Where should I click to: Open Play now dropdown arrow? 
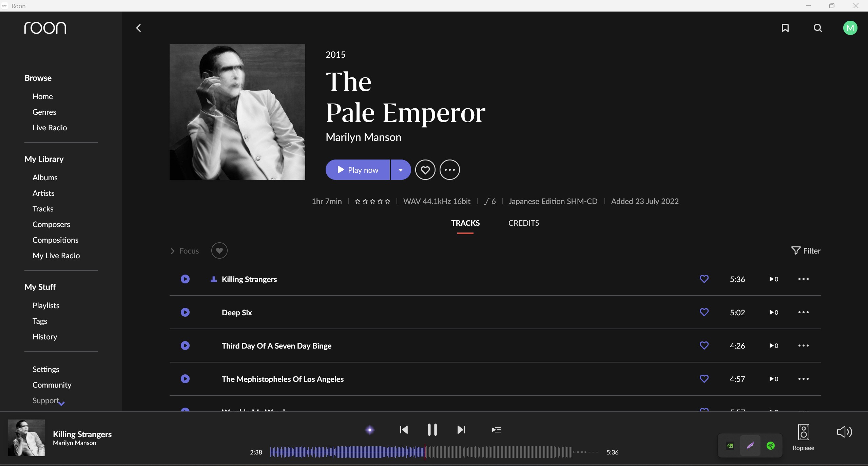[x=401, y=170]
